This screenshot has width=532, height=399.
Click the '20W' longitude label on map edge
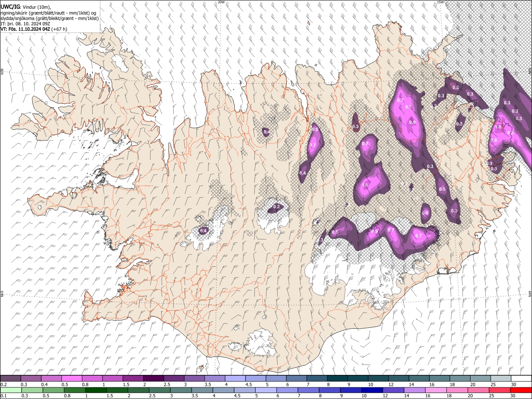point(221,2)
